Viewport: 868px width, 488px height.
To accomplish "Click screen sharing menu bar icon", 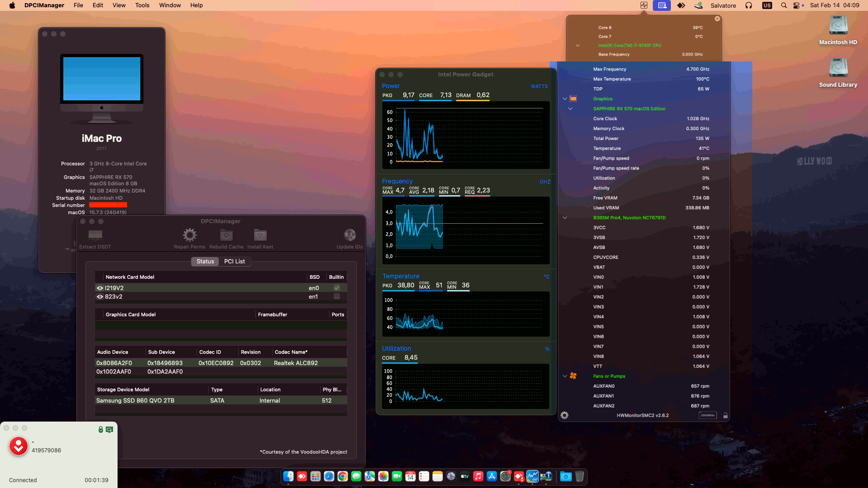I will [x=662, y=5].
